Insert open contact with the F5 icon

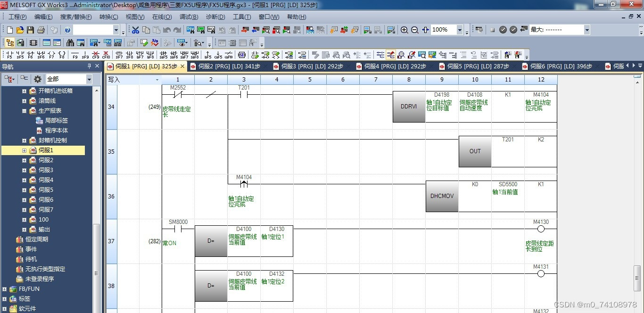coord(9,55)
